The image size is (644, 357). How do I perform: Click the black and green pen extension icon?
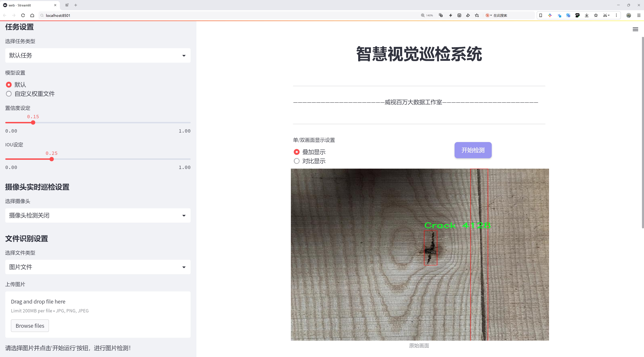[578, 15]
